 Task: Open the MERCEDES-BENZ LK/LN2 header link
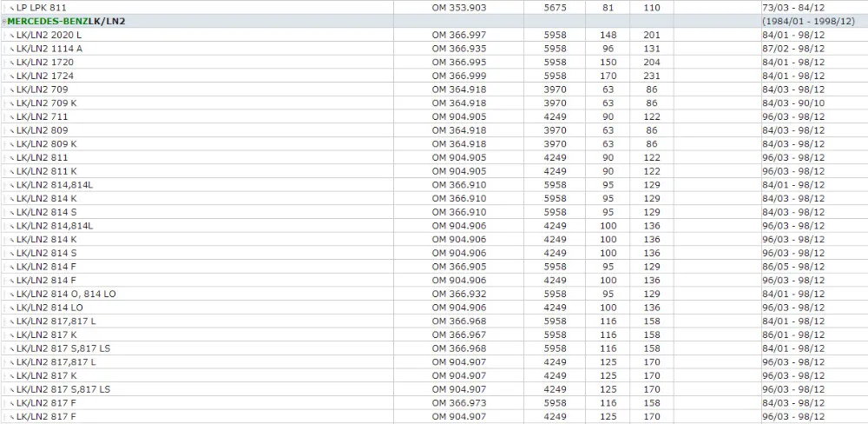click(x=67, y=21)
